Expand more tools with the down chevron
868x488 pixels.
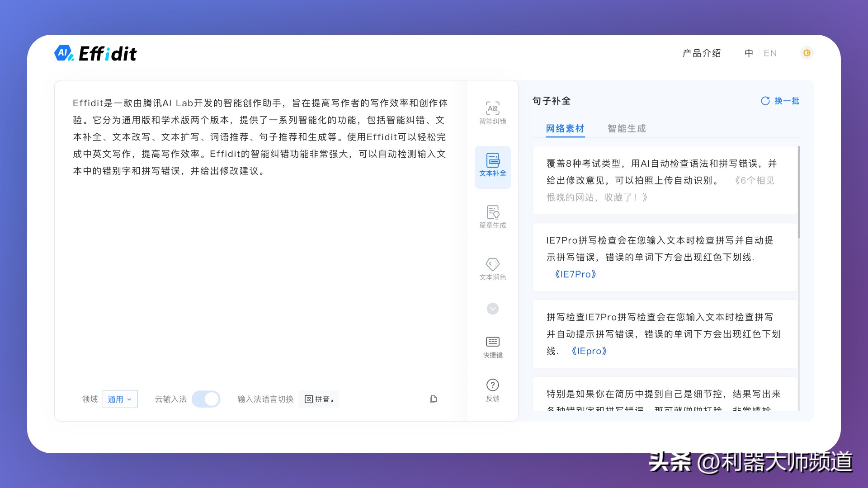[492, 309]
